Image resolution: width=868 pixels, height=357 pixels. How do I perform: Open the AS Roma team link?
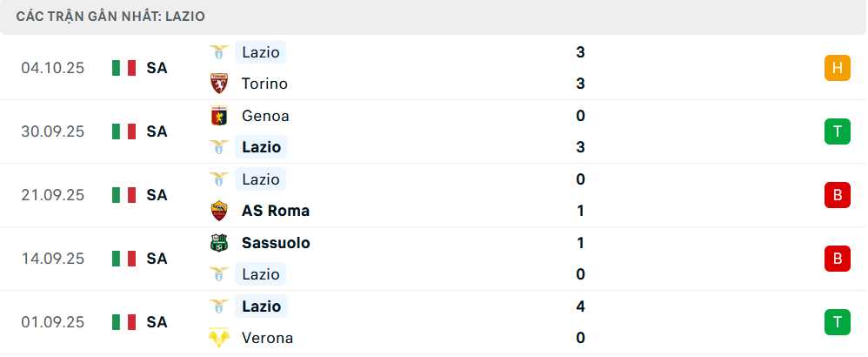coord(276,211)
